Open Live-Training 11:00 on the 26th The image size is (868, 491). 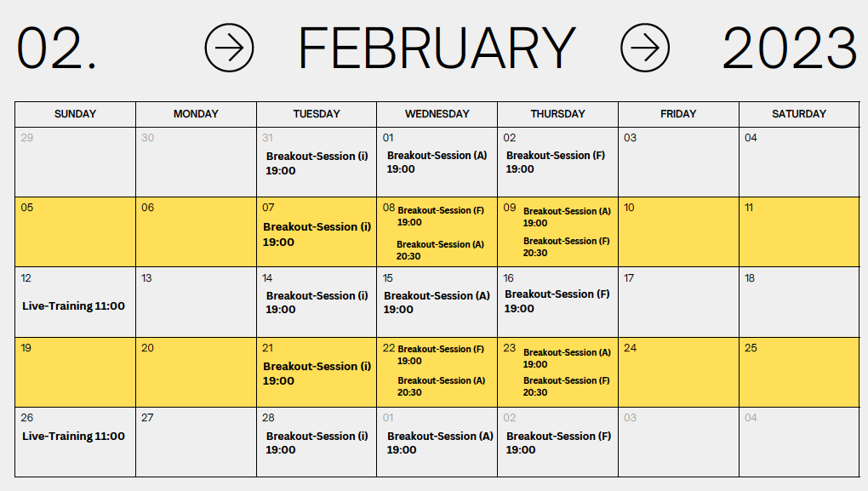74,436
